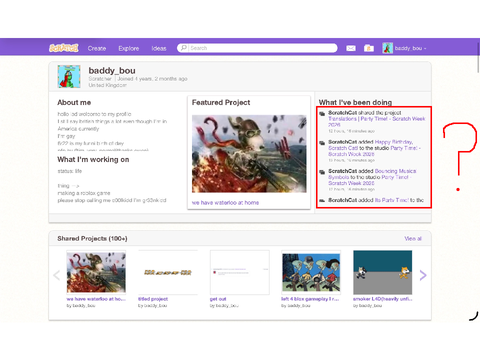The height and width of the screenshot is (360, 480).
Task: Click the baddy_bou profile picture
Action: point(69,76)
